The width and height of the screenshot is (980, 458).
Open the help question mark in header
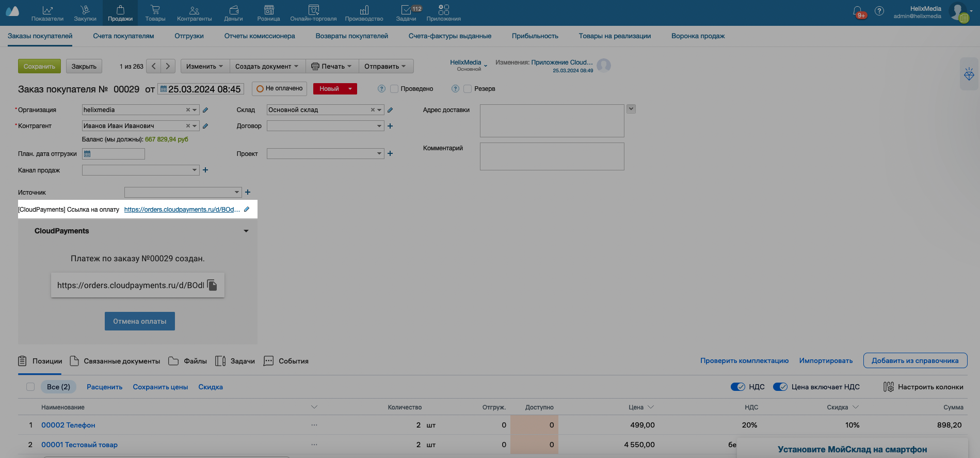879,11
